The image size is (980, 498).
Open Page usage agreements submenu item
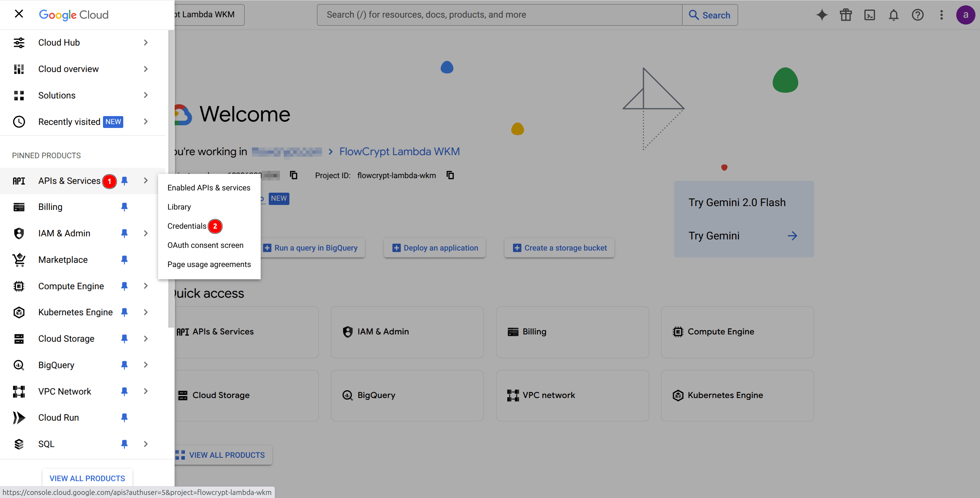209,264
